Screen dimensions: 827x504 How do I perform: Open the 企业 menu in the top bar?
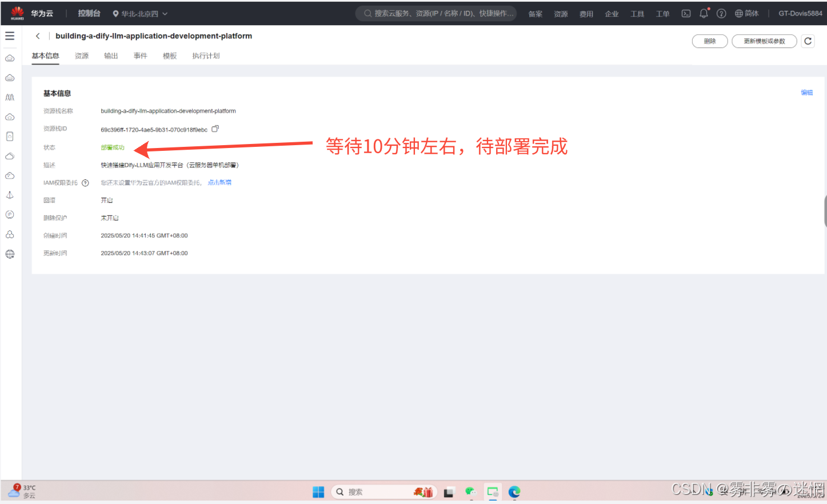(612, 14)
